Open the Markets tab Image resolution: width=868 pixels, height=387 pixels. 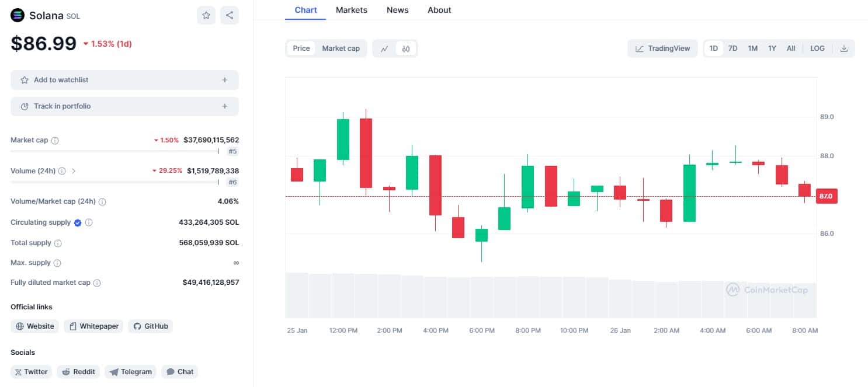coord(352,10)
